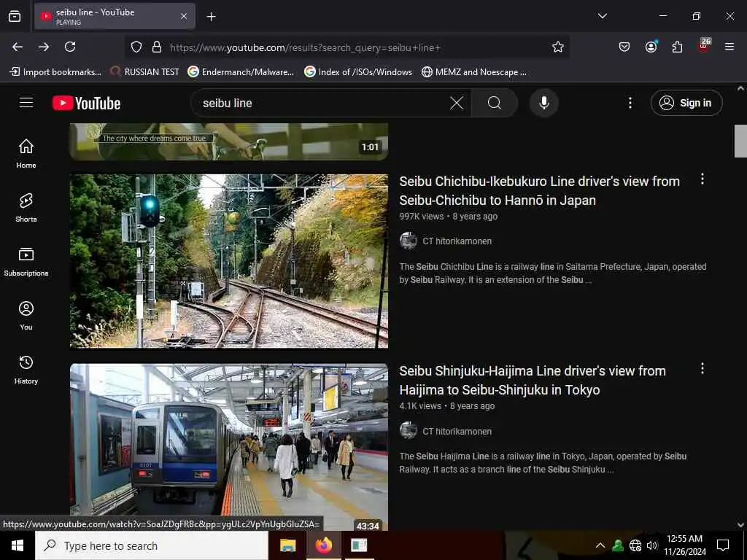Open MEMZ and Noescape ... bookmark

(474, 72)
